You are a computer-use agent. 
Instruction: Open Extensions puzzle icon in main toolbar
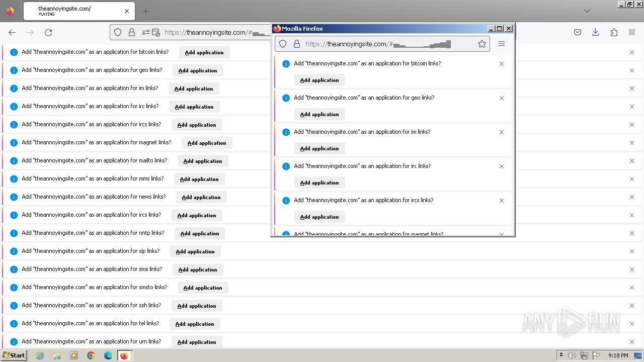pos(614,32)
